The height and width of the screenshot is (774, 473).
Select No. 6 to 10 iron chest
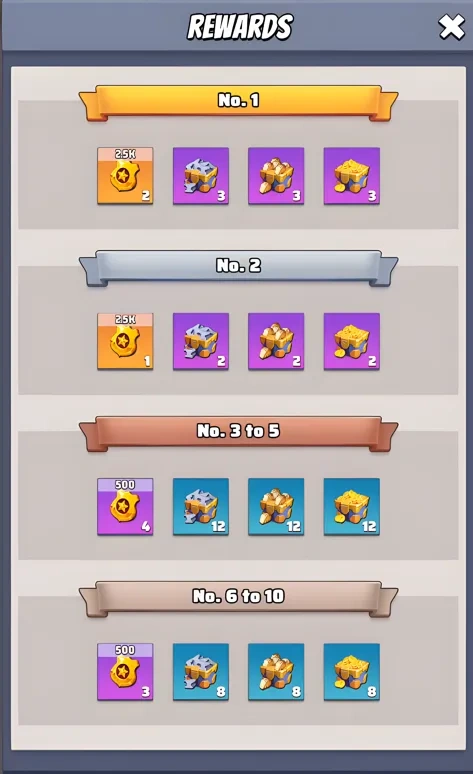click(201, 672)
